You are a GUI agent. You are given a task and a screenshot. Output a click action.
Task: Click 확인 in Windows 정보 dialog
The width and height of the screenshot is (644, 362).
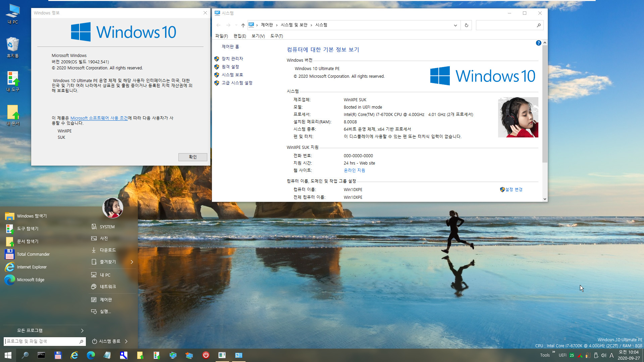(x=193, y=157)
